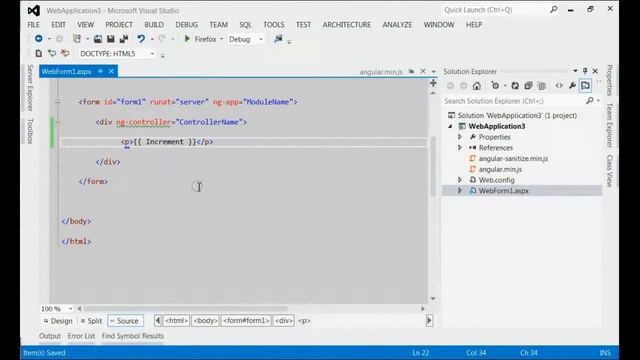Viewport: 640px width, 360px height.
Task: Select the <div> tag navigator button
Action: [x=284, y=321]
